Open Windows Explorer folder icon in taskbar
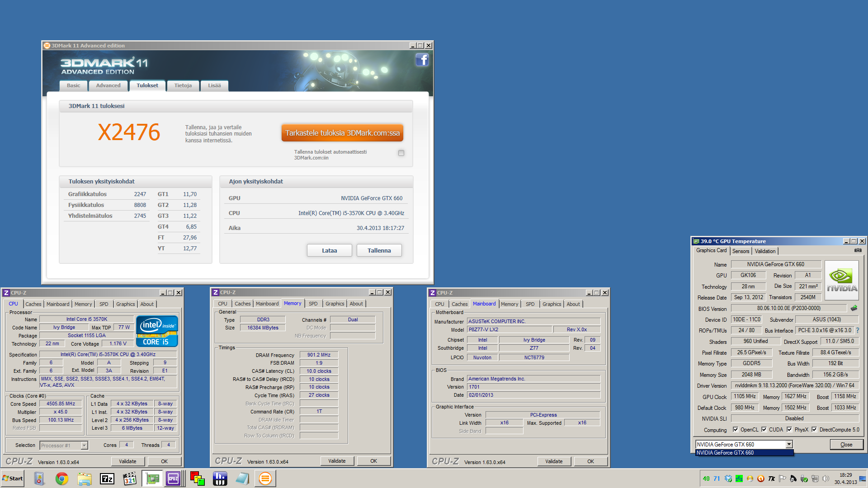The height and width of the screenshot is (488, 868). point(85,479)
